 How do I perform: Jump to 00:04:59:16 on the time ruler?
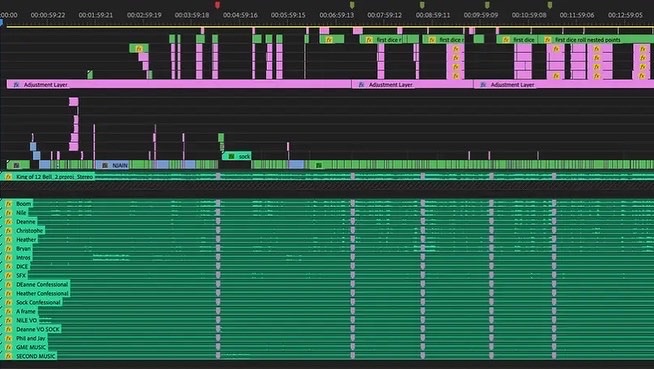click(x=240, y=15)
